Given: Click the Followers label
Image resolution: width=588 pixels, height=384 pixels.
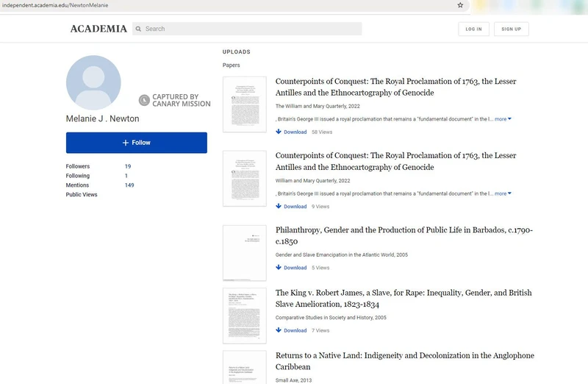Looking at the screenshot, I should pyautogui.click(x=78, y=166).
